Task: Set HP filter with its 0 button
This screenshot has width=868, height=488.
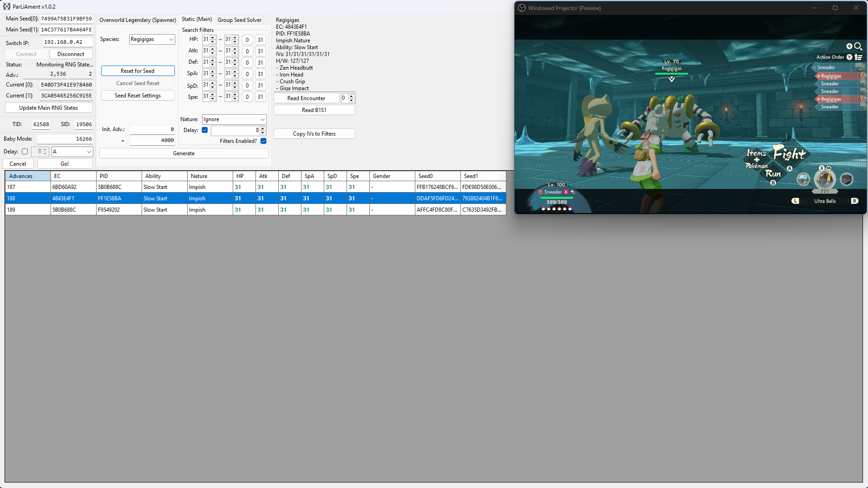Action: pyautogui.click(x=247, y=40)
